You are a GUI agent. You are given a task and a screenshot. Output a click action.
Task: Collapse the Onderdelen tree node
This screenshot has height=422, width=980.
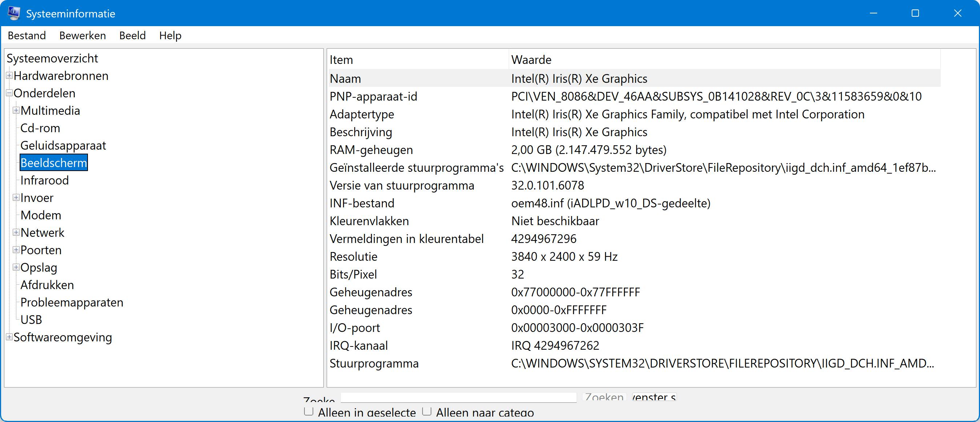(9, 93)
